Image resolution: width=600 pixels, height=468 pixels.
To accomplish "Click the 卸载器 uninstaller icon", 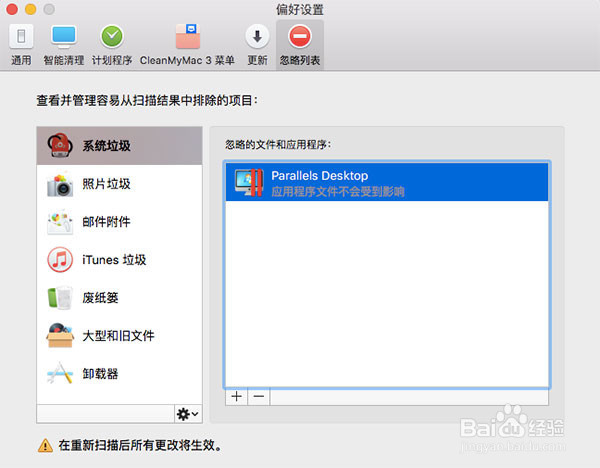I will (60, 373).
